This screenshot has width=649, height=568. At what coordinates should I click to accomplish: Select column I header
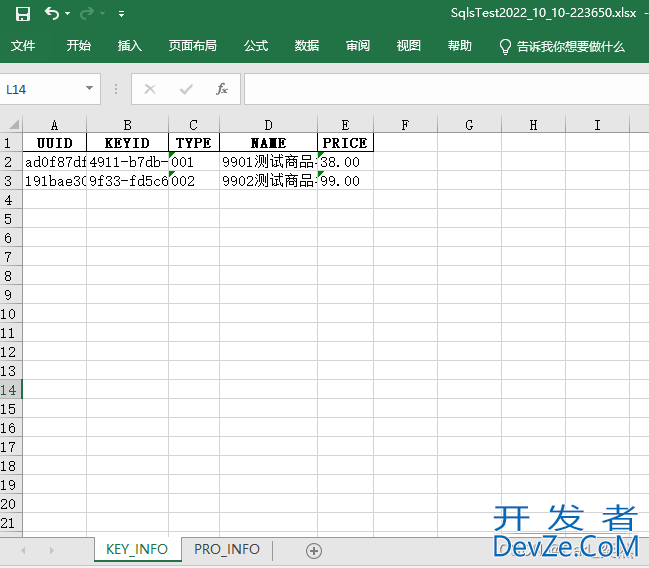coord(597,125)
